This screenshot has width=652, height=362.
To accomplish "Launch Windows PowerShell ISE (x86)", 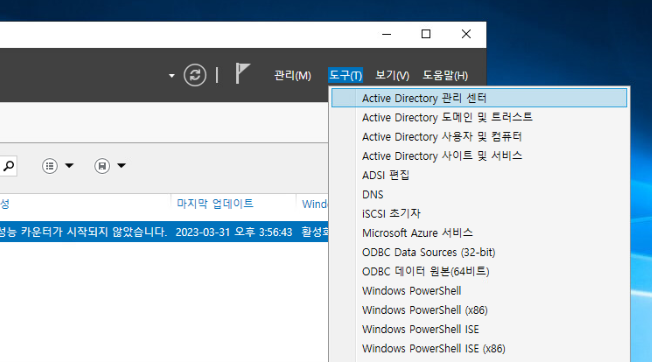I will (x=479, y=348).
